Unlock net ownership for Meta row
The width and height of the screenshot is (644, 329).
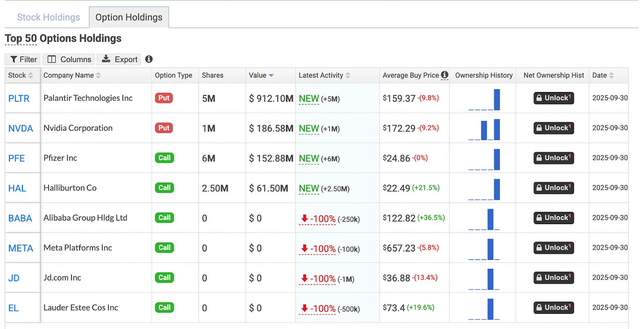pos(554,248)
